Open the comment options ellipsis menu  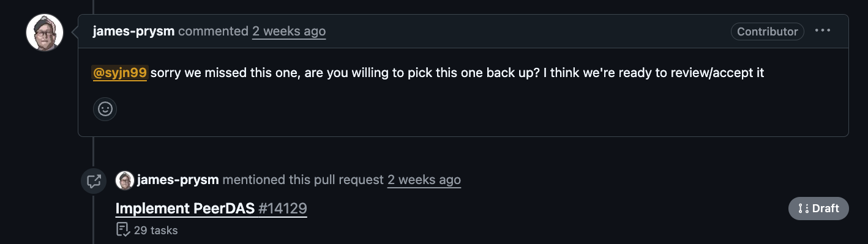[823, 31]
